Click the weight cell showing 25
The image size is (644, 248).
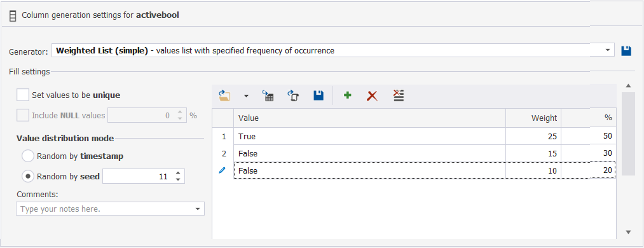533,136
